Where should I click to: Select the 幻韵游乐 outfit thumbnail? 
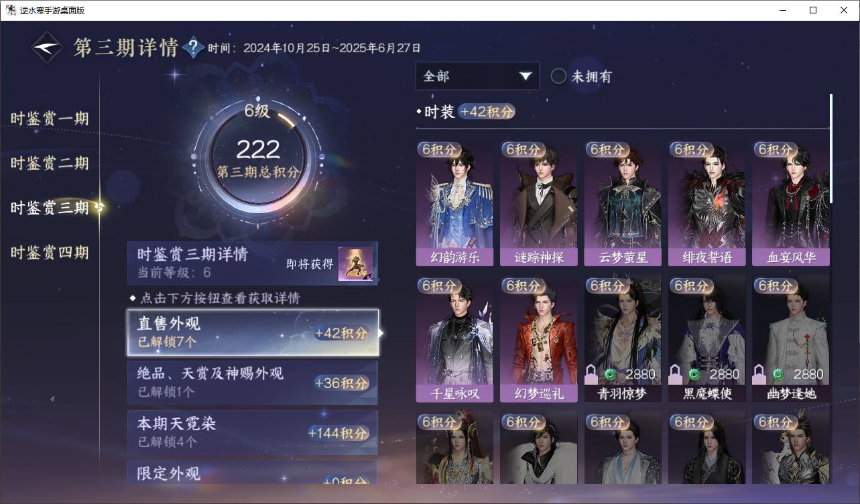(454, 204)
